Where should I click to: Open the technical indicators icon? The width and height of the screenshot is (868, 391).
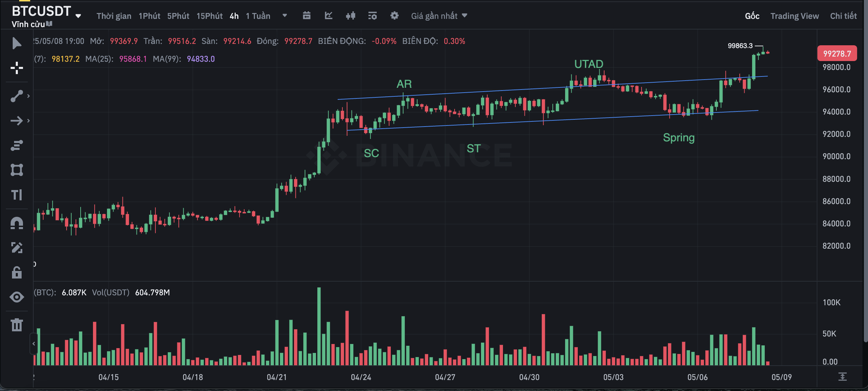pyautogui.click(x=329, y=15)
